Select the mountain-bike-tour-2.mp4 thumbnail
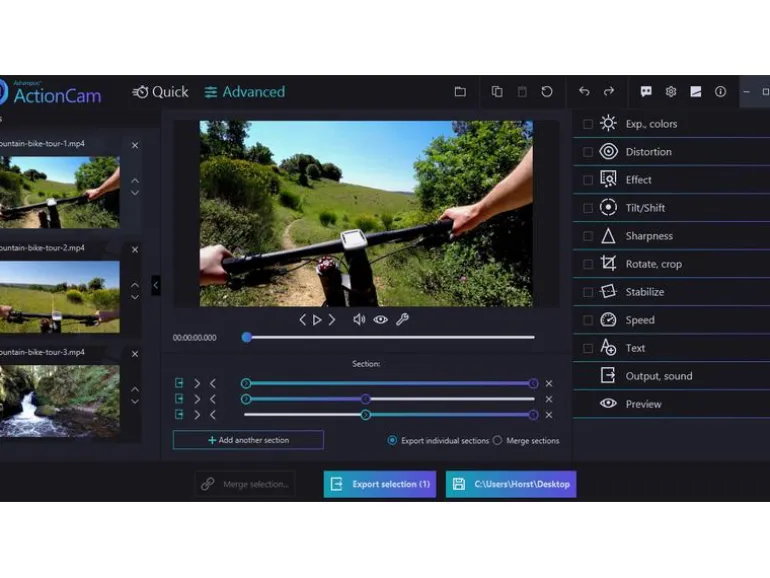Viewport: 770px width, 578px height. [x=59, y=297]
